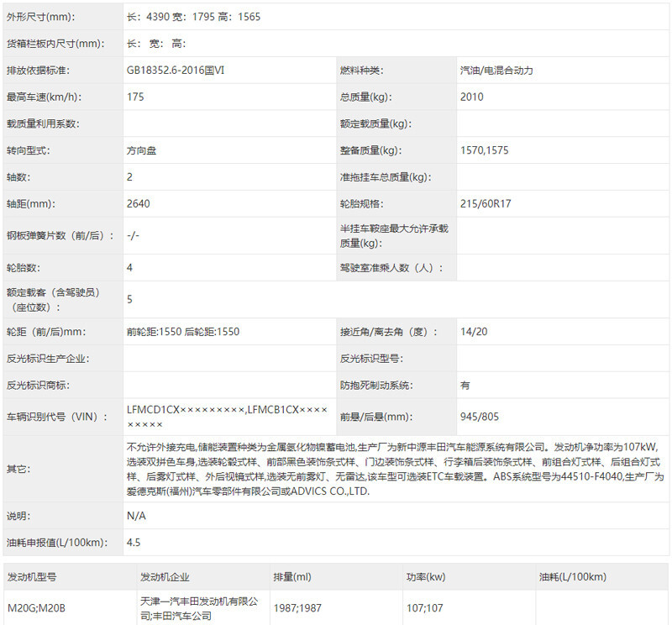The width and height of the screenshot is (672, 625).
Task: Select tire spec 215/60R17
Action: pos(486,203)
